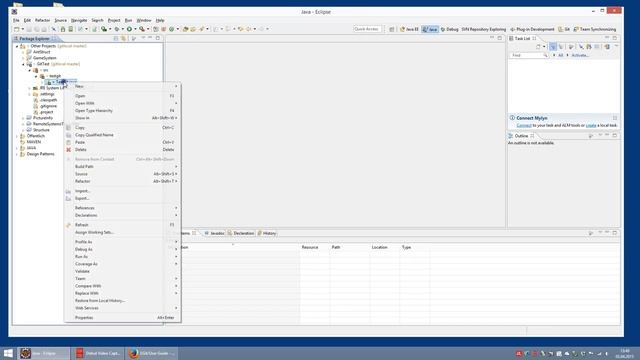The height and width of the screenshot is (360, 640).
Task: Switch to Team Synchronizing perspective
Action: 595,29
